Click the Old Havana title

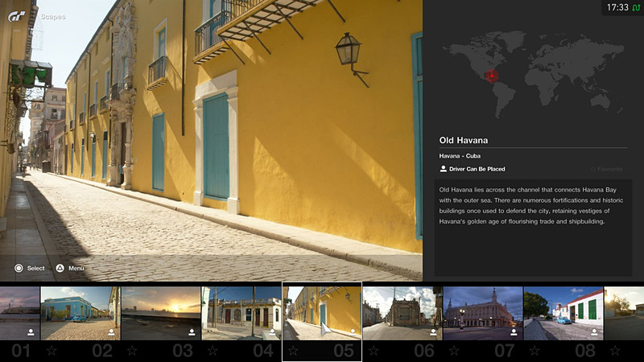(464, 140)
